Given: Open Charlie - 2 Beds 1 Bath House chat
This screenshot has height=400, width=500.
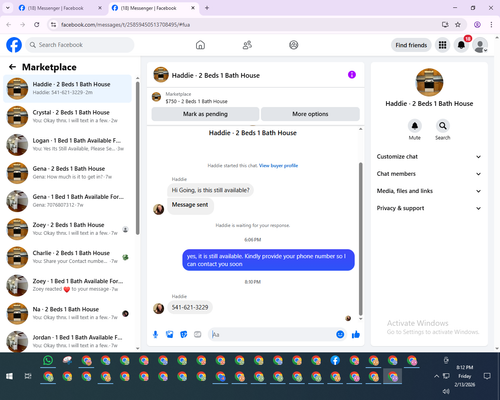Looking at the screenshot, I should click(x=67, y=257).
